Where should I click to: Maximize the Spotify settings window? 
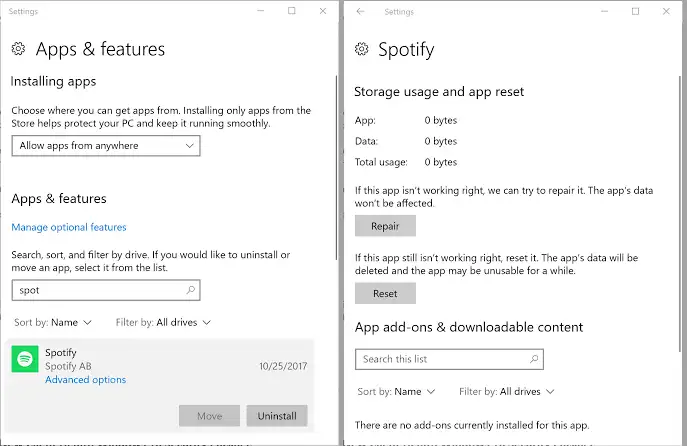pos(635,11)
